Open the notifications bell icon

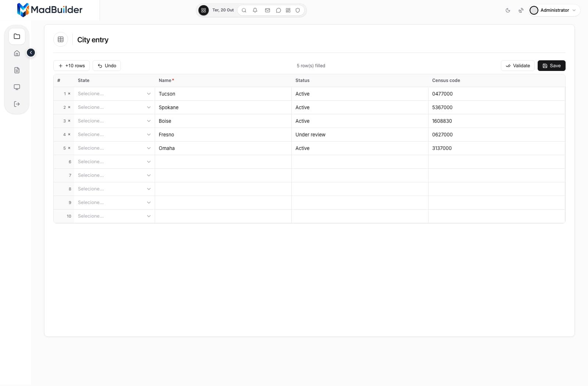[x=255, y=10]
